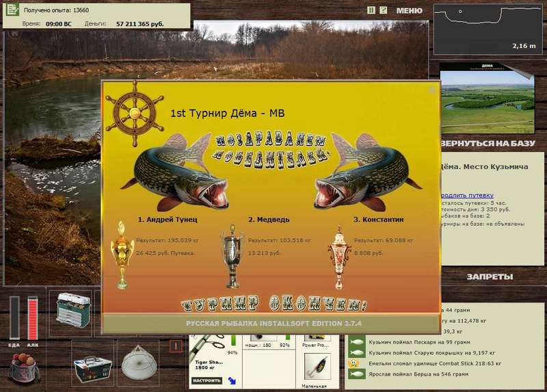The image size is (547, 392).
Task: Follow the 'Продлить путевку' link
Action: (468, 195)
